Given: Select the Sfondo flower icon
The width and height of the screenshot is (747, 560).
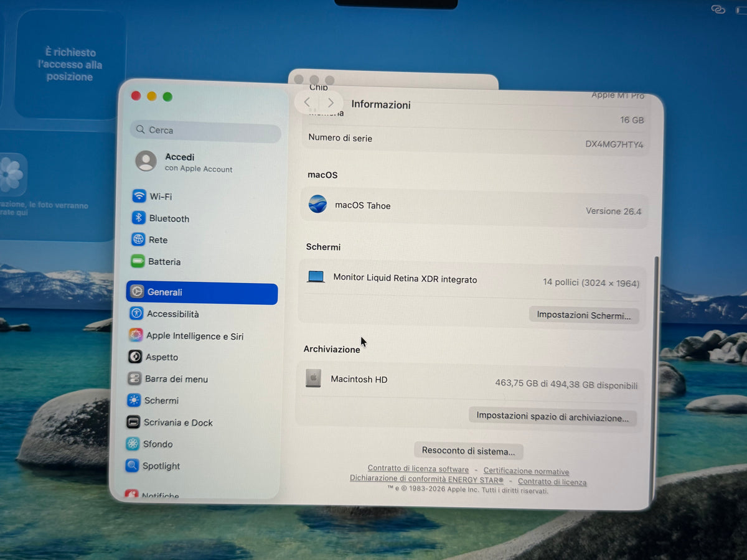Looking at the screenshot, I should point(133,444).
